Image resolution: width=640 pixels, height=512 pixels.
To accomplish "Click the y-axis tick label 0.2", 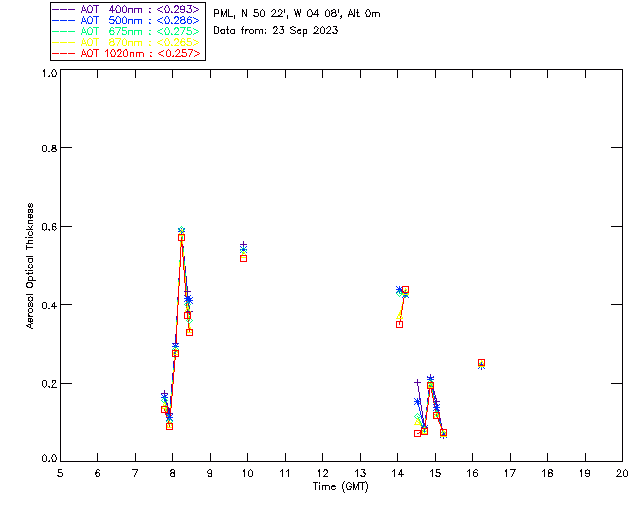I will (49, 384).
